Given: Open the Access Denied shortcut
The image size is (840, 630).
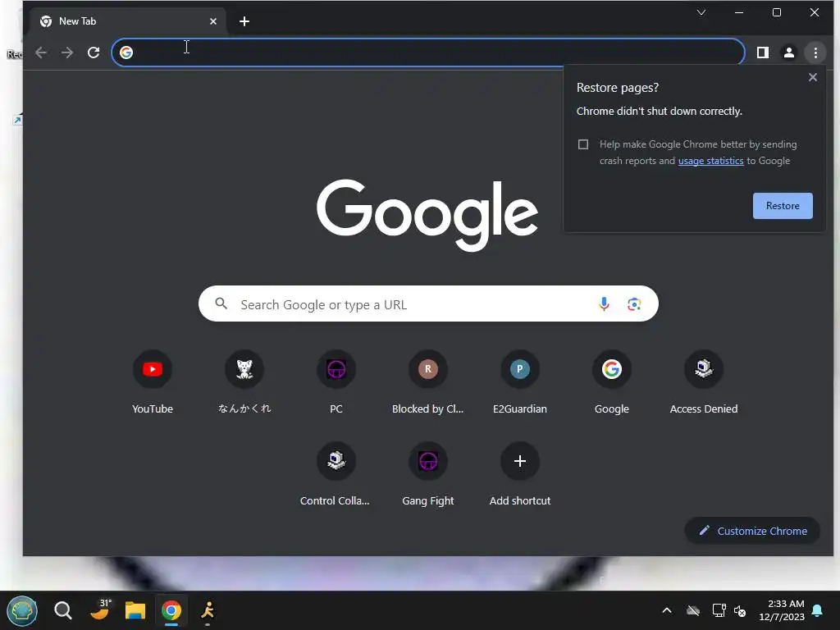Looking at the screenshot, I should tap(703, 381).
